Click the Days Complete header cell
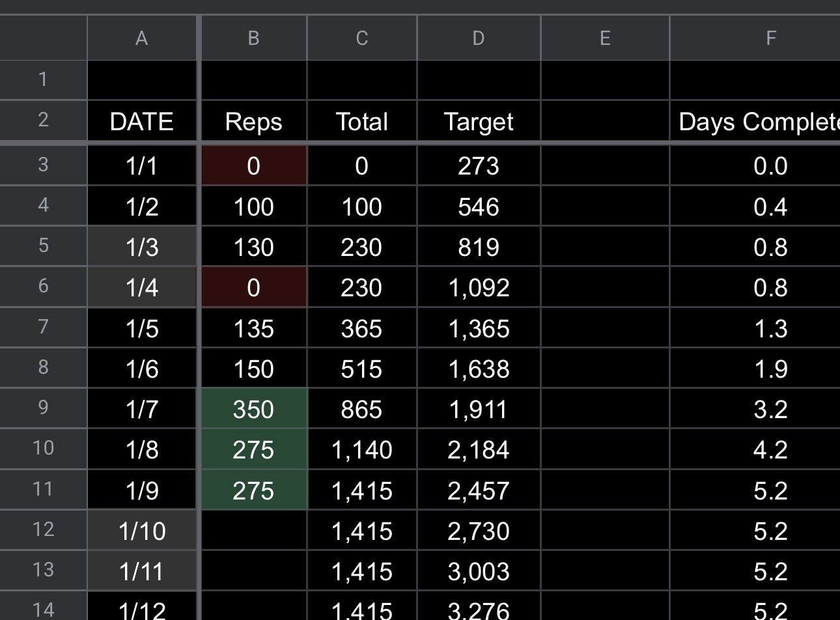The width and height of the screenshot is (840, 620). (x=755, y=121)
